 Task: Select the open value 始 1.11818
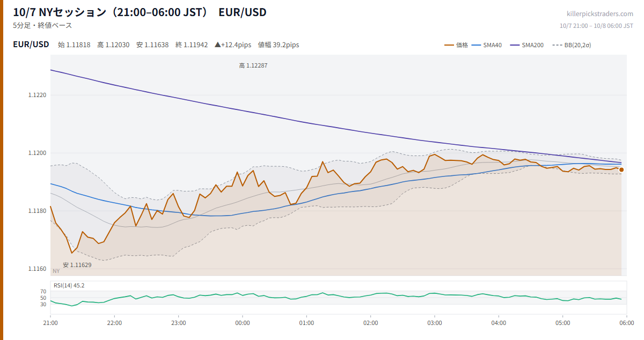pyautogui.click(x=74, y=45)
